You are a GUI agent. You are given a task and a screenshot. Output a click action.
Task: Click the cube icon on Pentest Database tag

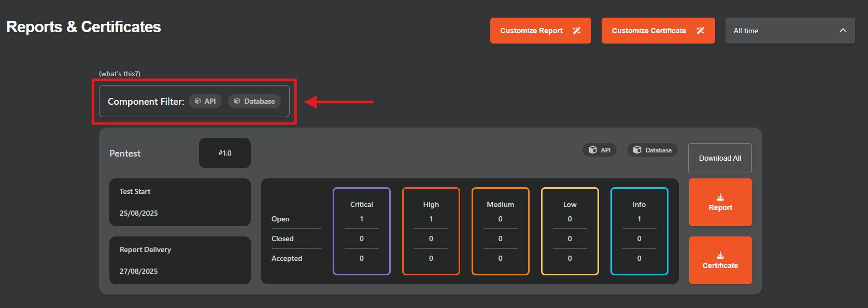[x=637, y=150]
